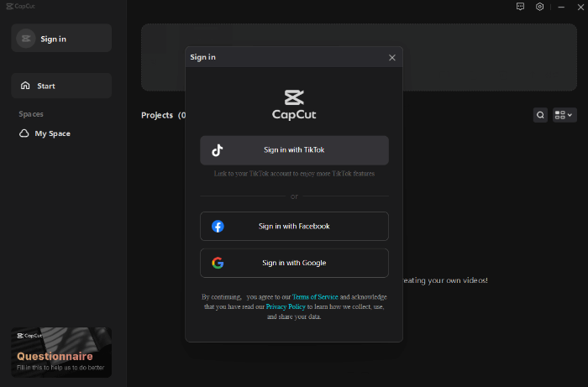Select Sign in with Google
Viewport: 588px width, 387px height.
(x=294, y=263)
